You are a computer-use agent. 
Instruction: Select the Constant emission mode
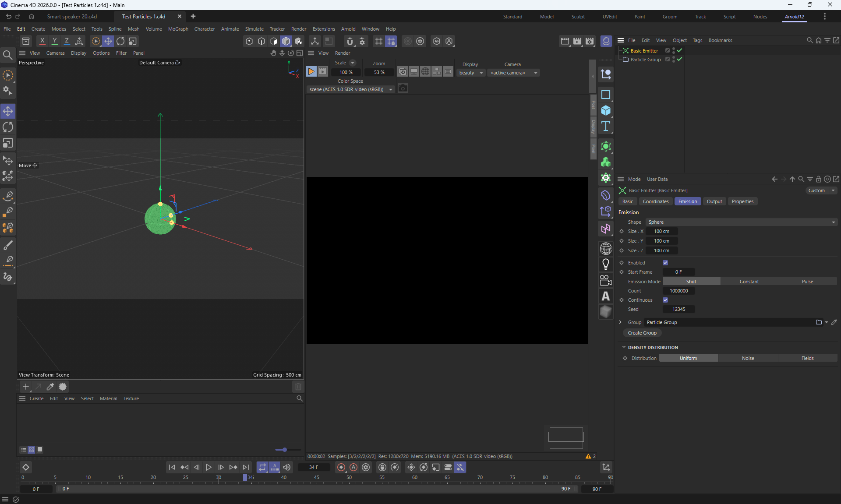(x=749, y=282)
